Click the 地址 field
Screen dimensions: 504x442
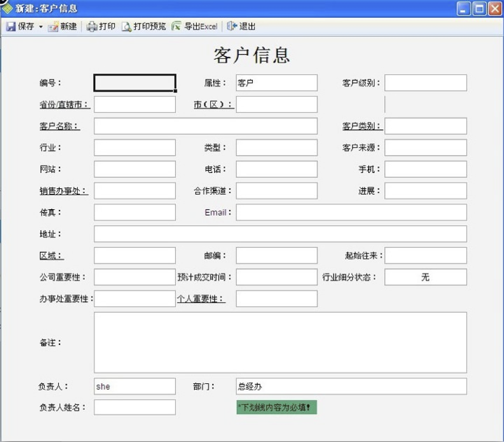coord(280,234)
